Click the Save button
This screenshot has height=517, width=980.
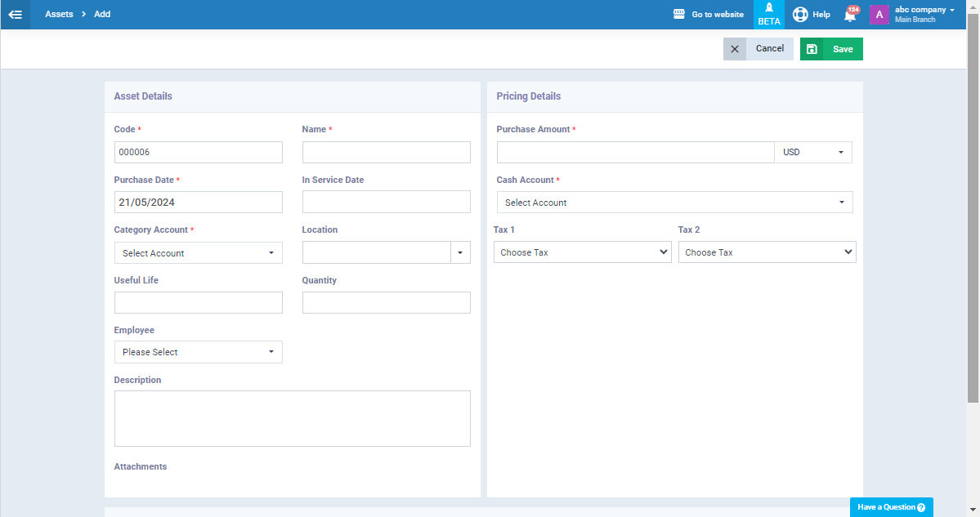pos(831,49)
